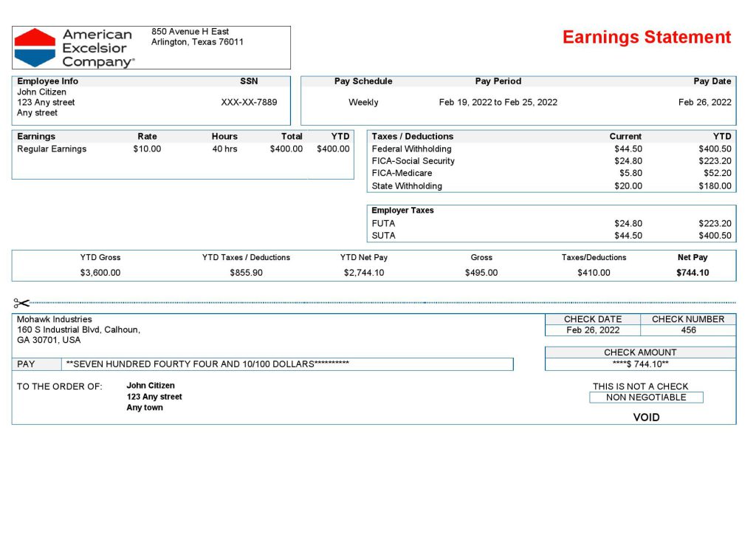Select the YTD Gross amount $3,600.00
This screenshot has height=535, width=756.
coord(100,273)
